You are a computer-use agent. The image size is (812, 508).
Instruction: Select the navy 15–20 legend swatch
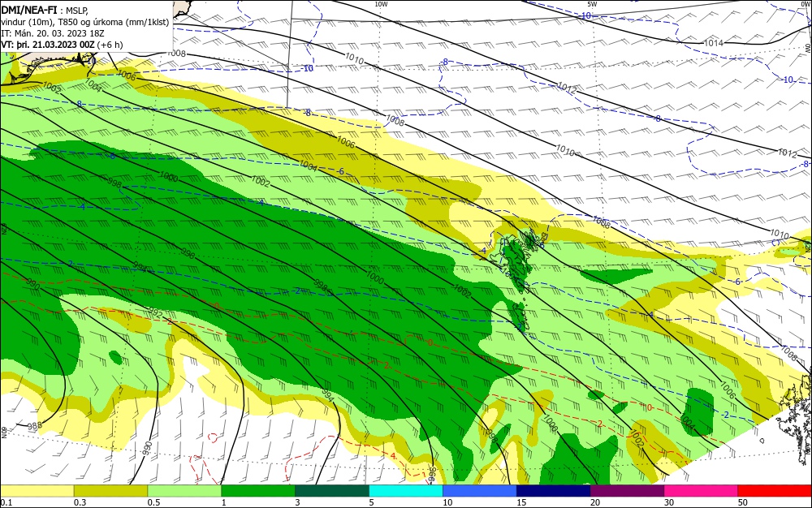(x=554, y=491)
